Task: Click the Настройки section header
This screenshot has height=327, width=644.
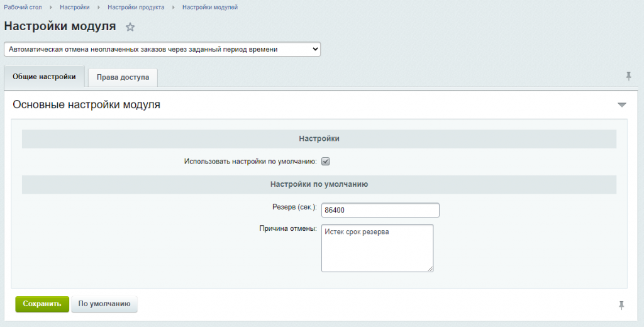Action: [319, 139]
